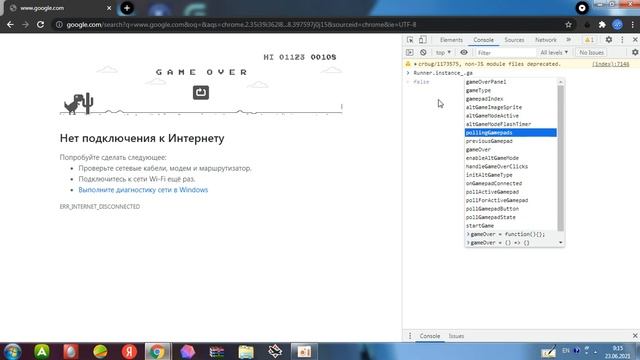Choose handleGameOverClicks suggestion
This screenshot has width=640, height=360.
511,167
